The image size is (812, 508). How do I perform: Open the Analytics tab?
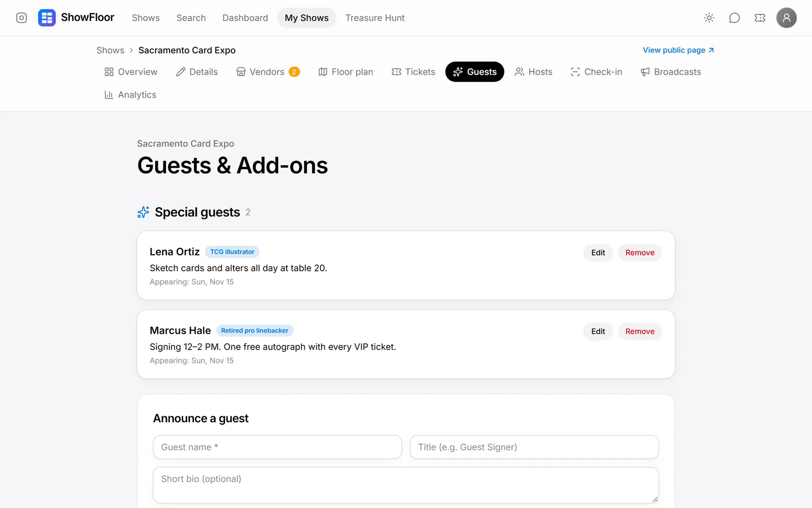click(130, 94)
